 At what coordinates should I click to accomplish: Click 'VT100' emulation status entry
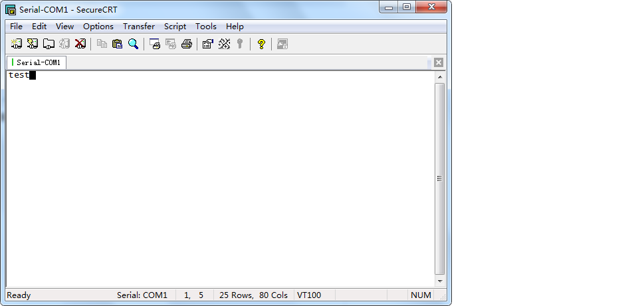(x=309, y=295)
